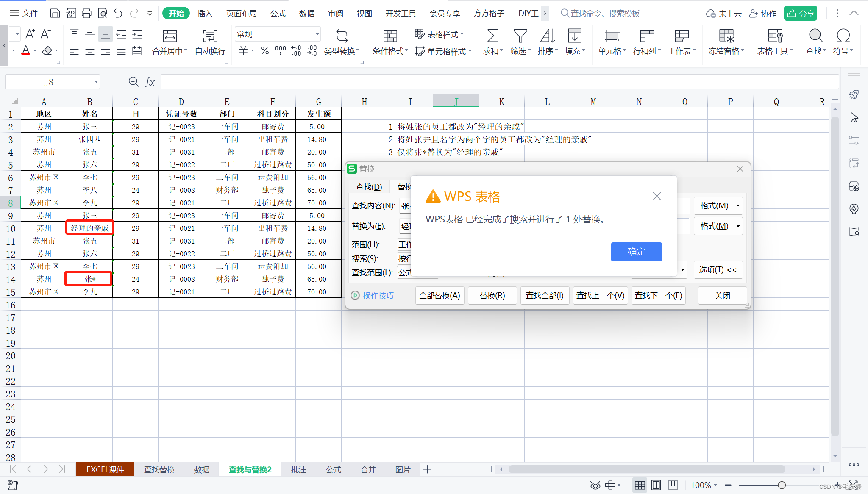Click the Conditional Formatting (条件格式) icon
868x494 pixels.
[390, 36]
